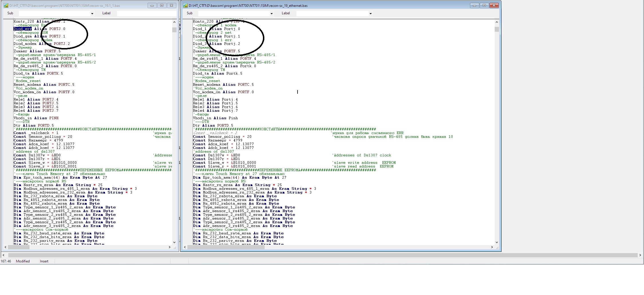Close the recon-sx_19_ethernet.bas window
Viewport: 644px width, 295px height.
(494, 5)
